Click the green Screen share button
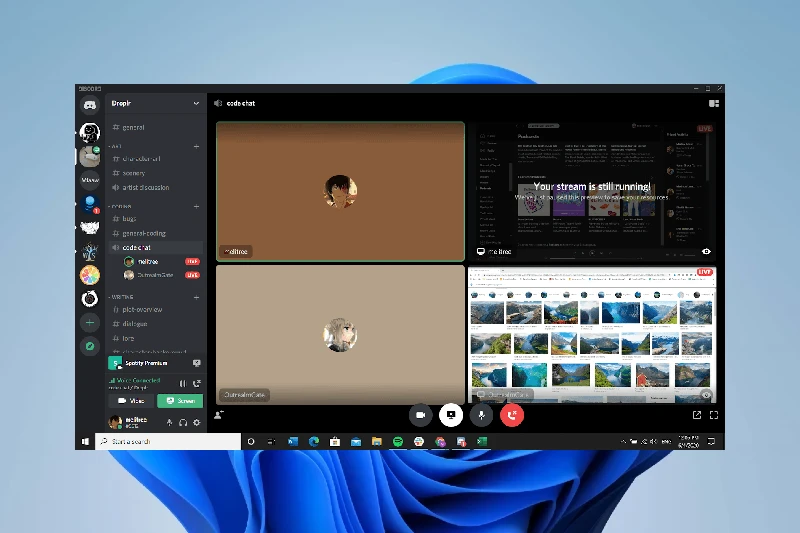 click(x=180, y=401)
